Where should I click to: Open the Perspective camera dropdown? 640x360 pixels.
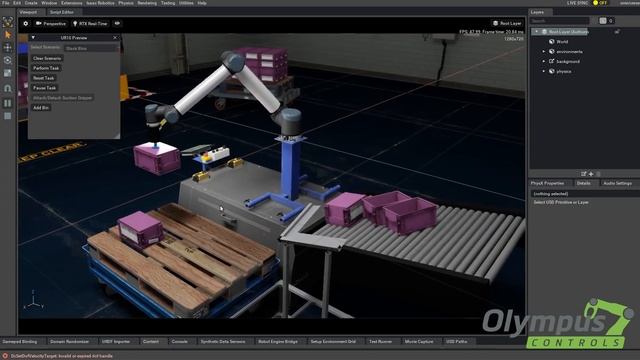pos(51,24)
